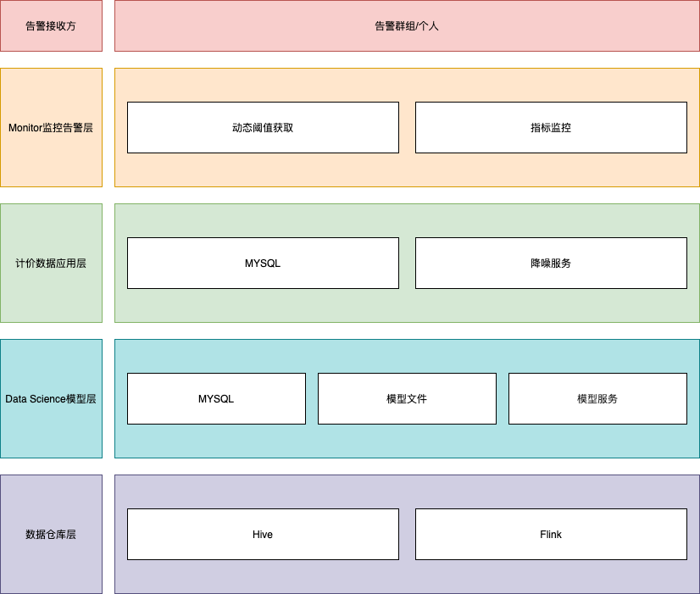Select the Flink box
The width and height of the screenshot is (700, 594).
551,534
